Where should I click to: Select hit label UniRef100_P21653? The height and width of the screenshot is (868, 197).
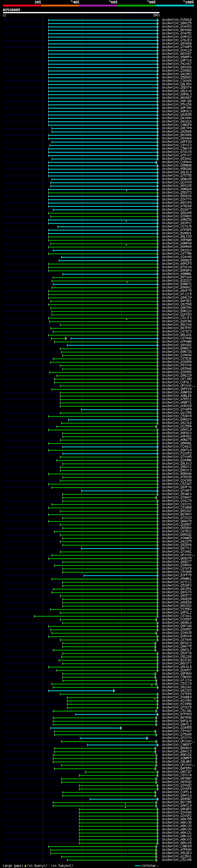tap(177, 454)
